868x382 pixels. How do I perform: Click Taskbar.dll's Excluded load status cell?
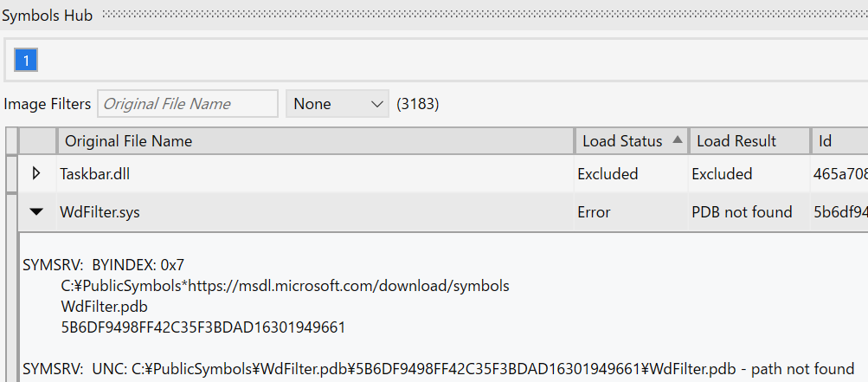[x=608, y=174]
